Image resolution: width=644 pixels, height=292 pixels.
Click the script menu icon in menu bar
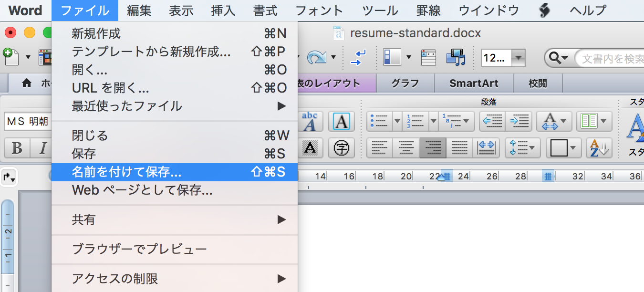tap(544, 10)
